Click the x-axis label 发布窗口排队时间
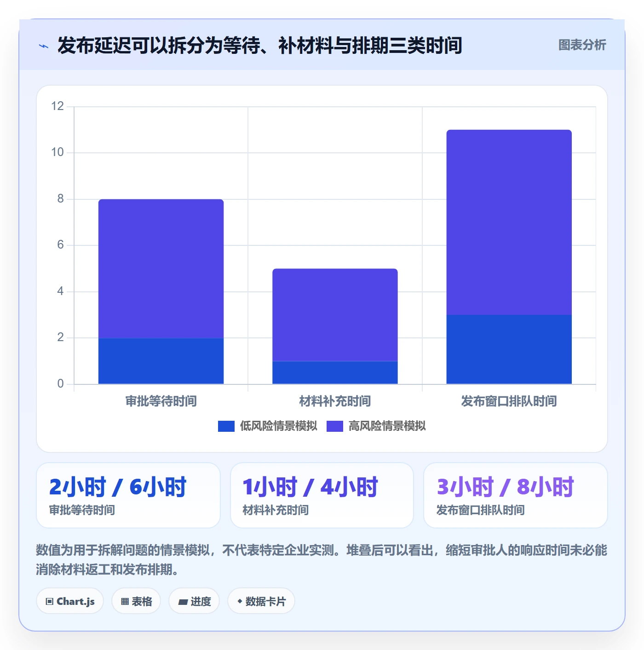The height and width of the screenshot is (650, 644). (x=509, y=401)
